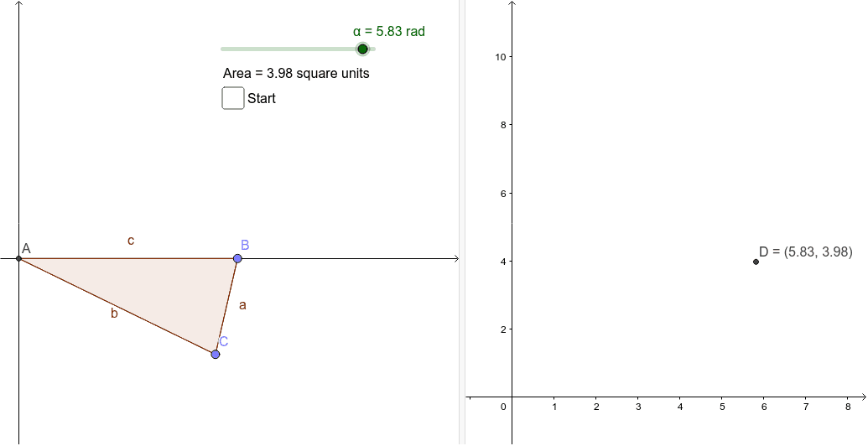This screenshot has width=868, height=446.
Task: Click the side label c
Action: 131,241
